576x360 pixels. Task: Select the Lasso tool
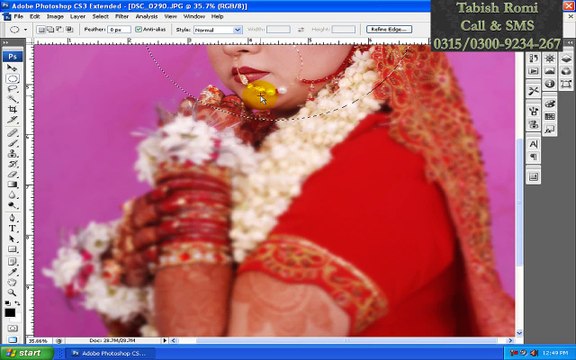click(x=12, y=89)
